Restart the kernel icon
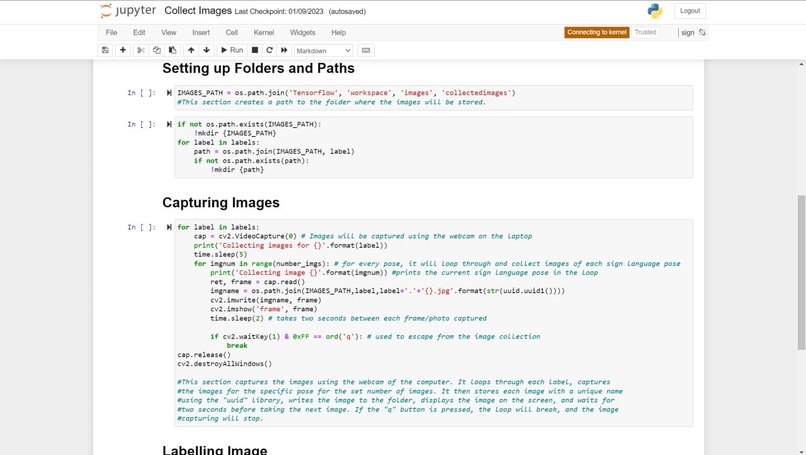This screenshot has width=806, height=455. [x=269, y=50]
